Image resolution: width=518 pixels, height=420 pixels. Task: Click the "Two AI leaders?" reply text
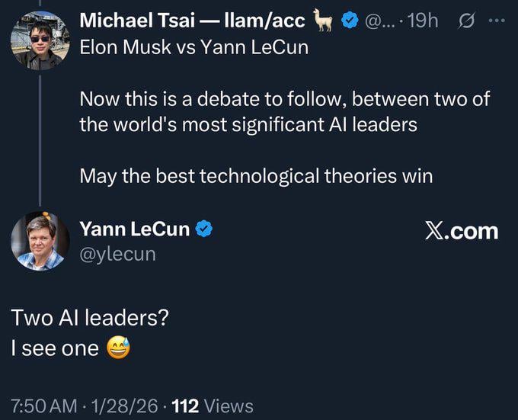coord(89,318)
